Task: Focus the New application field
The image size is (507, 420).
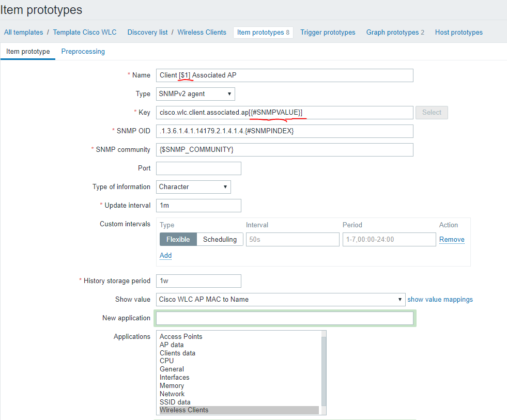Action: 284,318
